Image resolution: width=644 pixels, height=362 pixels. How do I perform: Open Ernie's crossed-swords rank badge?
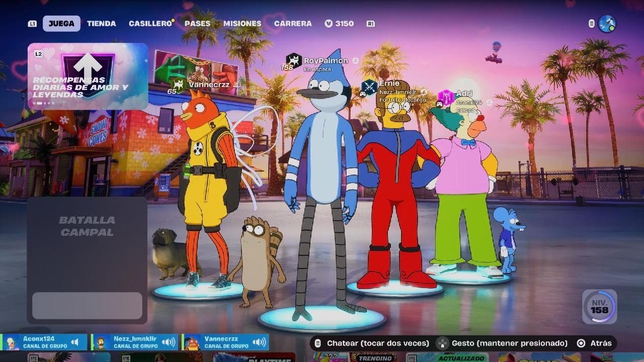coord(369,87)
